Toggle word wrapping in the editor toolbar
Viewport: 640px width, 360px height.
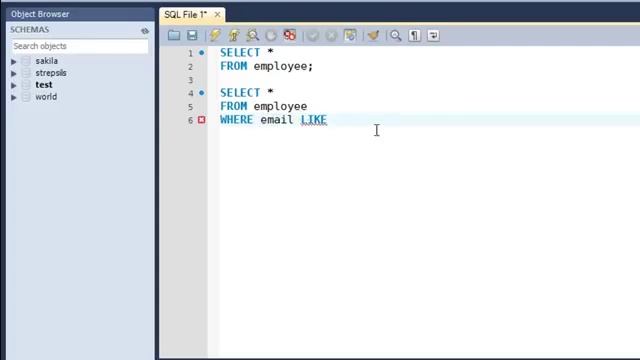pos(433,36)
